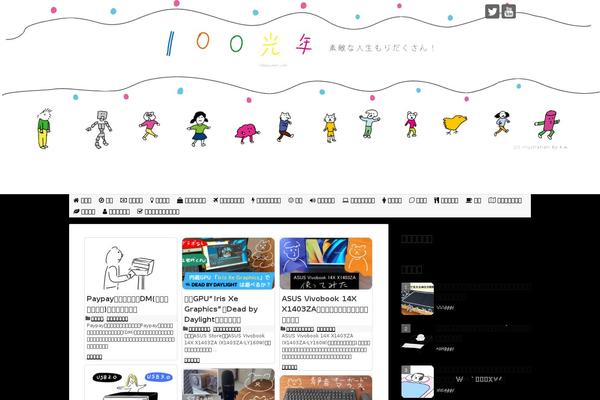Viewport: 600px width, 400px height.
Task: Open the title of sidebar ranking post 2
Action: [x=484, y=333]
